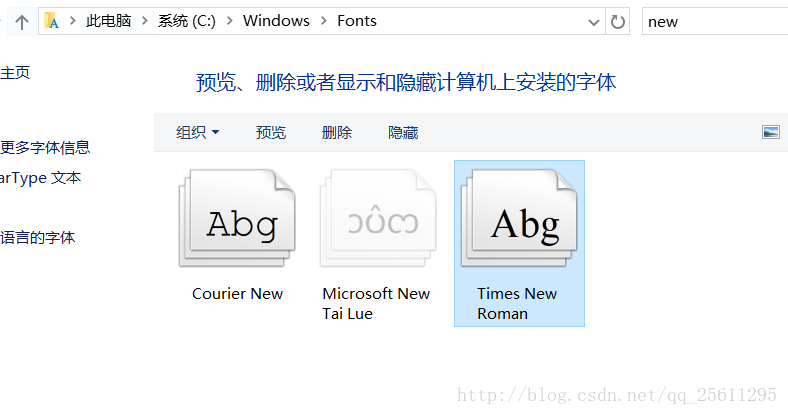The height and width of the screenshot is (415, 788).
Task: Navigate to 系统 (C:) breadcrumb
Action: (186, 21)
